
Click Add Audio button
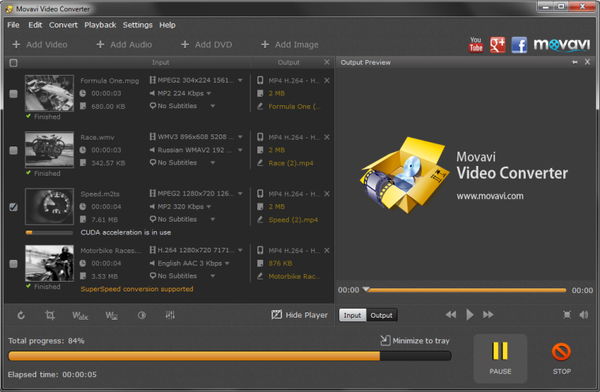(124, 45)
